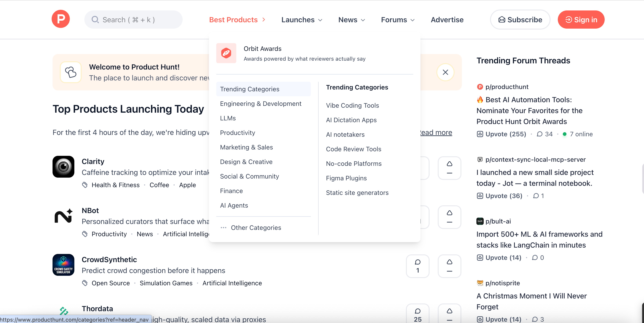644x323 pixels.
Task: Open Clarity product thumbnail
Action: [63, 167]
